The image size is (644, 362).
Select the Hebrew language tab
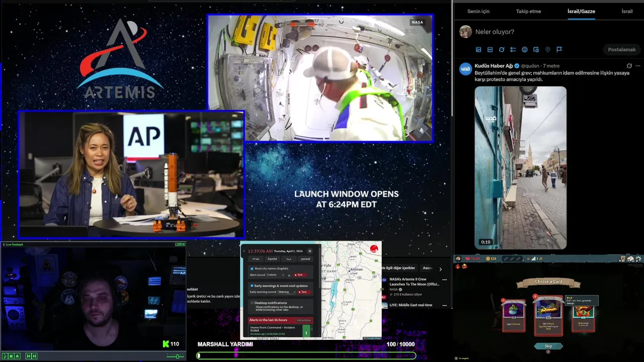click(x=256, y=259)
